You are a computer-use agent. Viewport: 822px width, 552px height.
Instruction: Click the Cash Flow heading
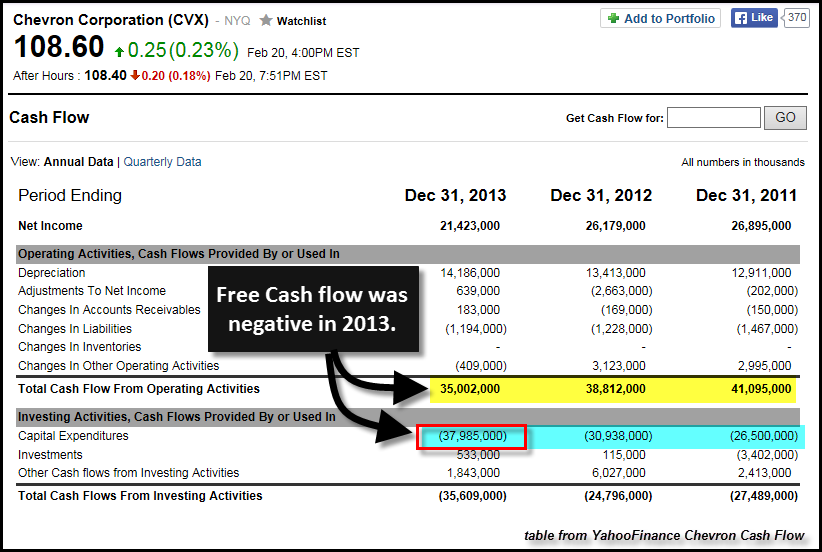click(x=49, y=117)
